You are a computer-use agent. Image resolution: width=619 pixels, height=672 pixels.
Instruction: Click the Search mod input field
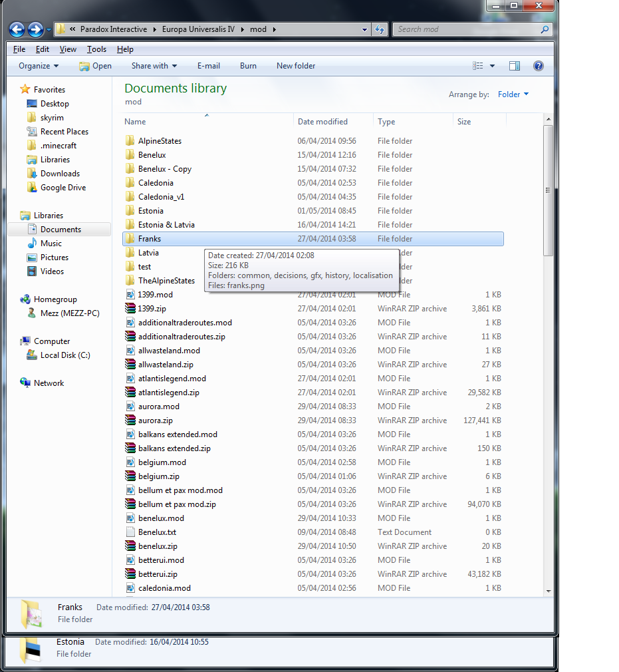click(x=467, y=29)
